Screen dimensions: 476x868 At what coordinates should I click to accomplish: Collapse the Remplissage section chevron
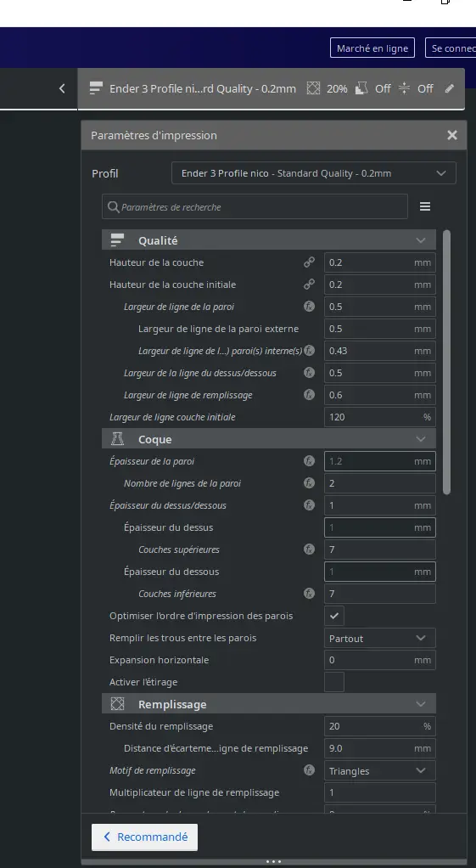[x=421, y=704]
